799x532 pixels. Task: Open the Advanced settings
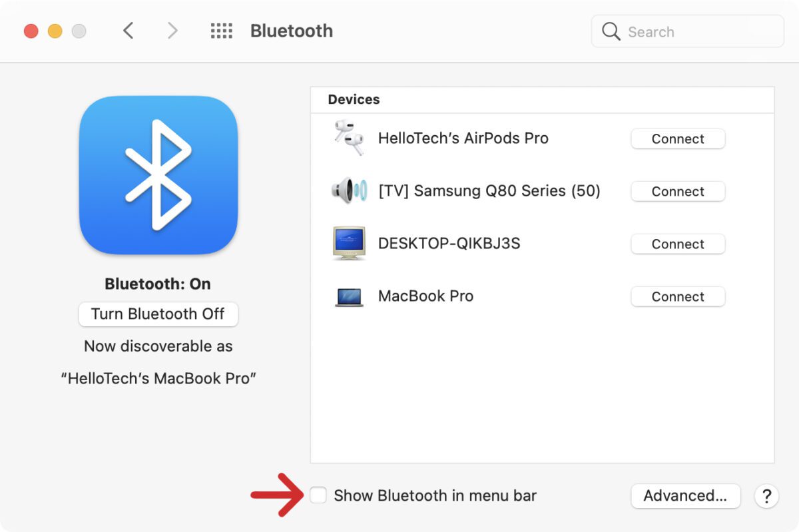pyautogui.click(x=685, y=495)
